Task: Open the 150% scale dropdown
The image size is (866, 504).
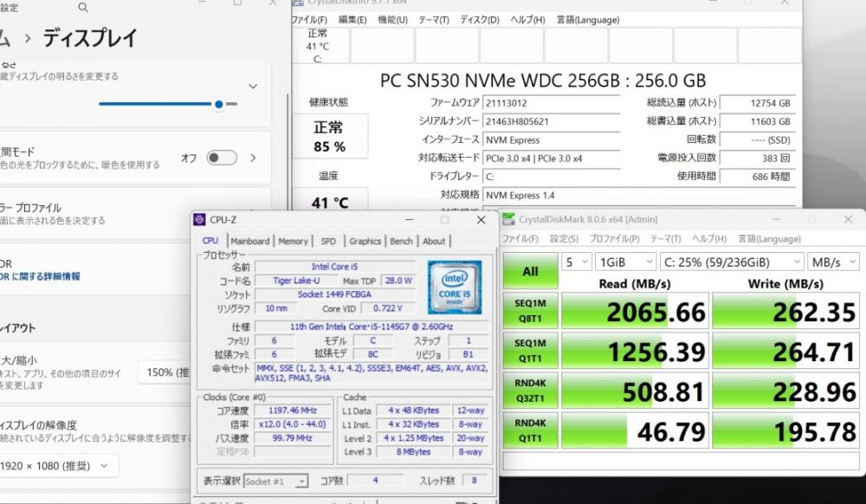Action: (165, 372)
